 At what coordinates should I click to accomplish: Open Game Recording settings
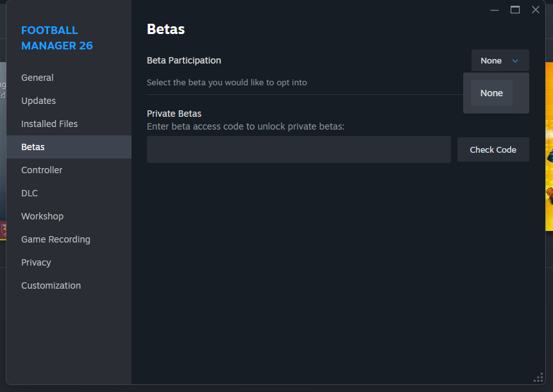tap(56, 239)
